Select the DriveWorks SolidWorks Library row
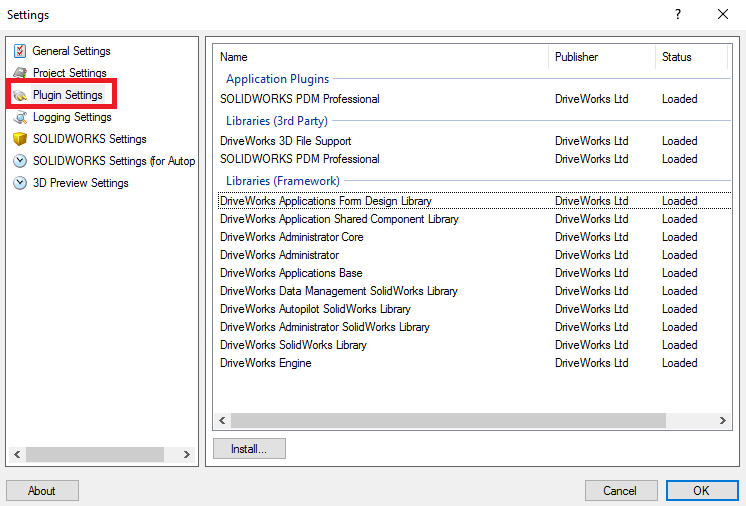The image size is (746, 506). coord(474,345)
